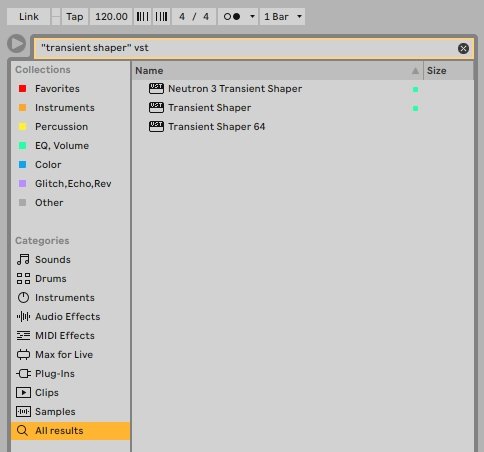Click the Plug-Ins plug icon
The width and height of the screenshot is (484, 452).
tap(23, 373)
